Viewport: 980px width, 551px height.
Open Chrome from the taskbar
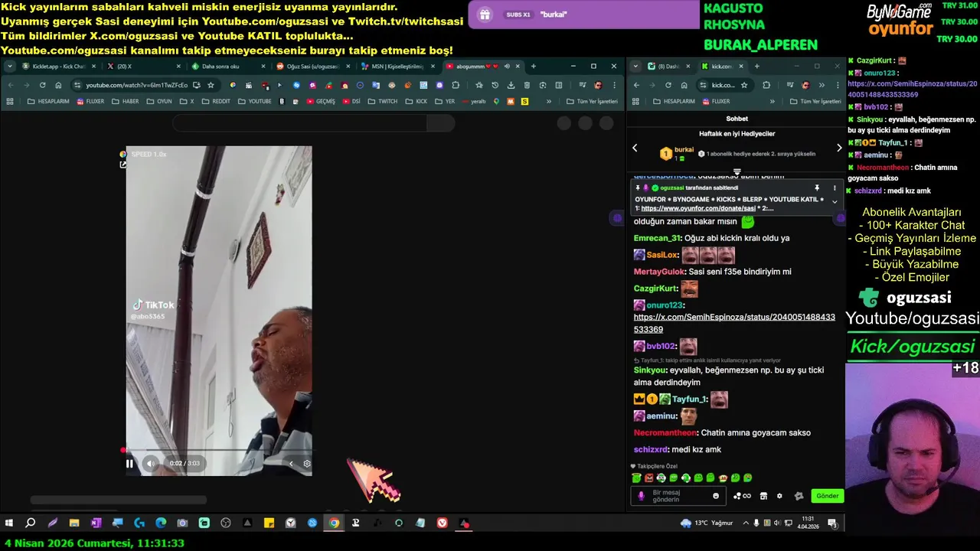point(334,523)
